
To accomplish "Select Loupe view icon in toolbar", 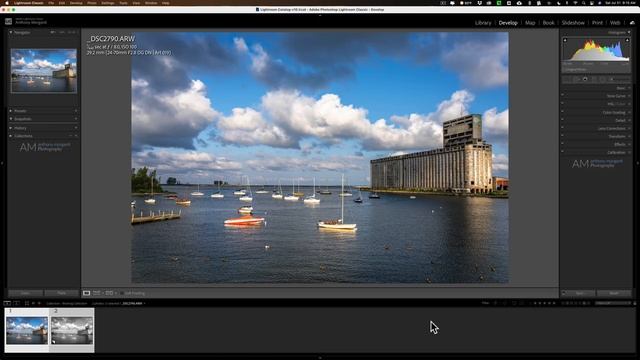I will point(87,293).
